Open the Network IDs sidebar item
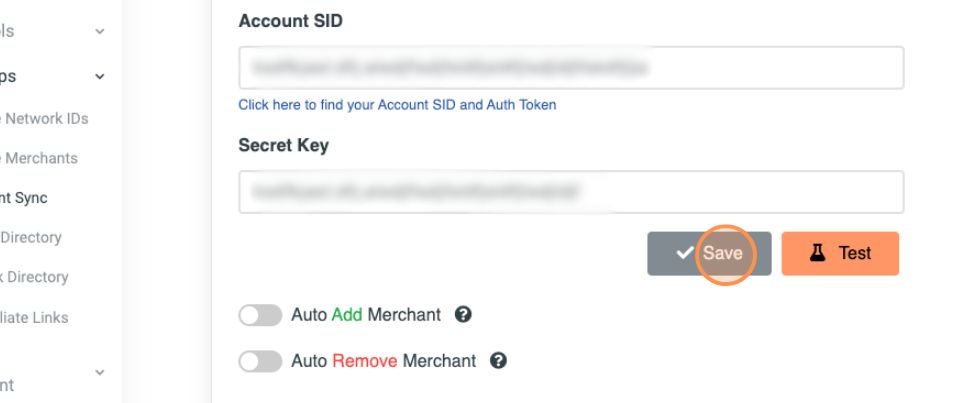 [46, 118]
